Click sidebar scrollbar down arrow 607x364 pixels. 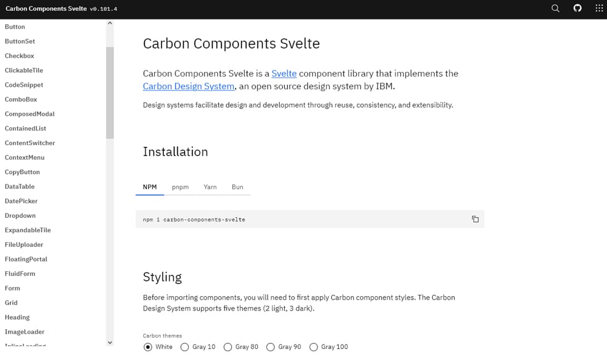click(x=110, y=342)
